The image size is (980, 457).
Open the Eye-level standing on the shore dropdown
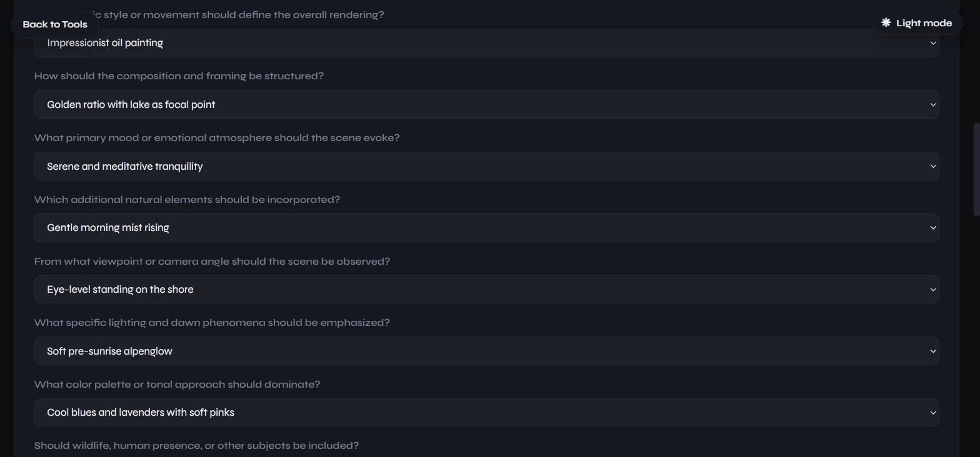(486, 290)
